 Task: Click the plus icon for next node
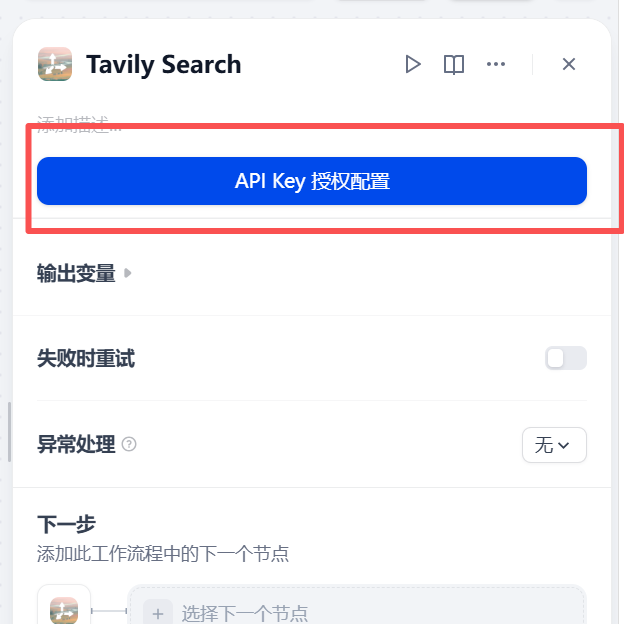tap(158, 613)
